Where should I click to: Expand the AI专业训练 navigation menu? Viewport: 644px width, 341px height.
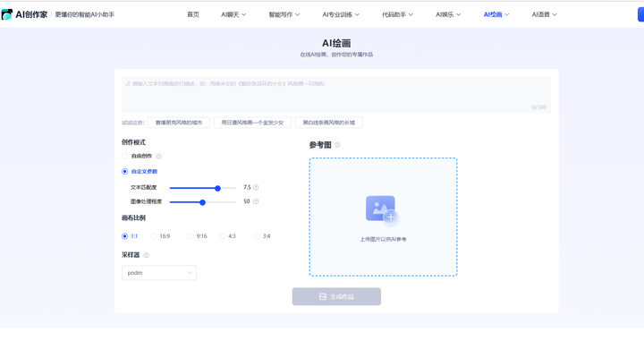click(341, 14)
